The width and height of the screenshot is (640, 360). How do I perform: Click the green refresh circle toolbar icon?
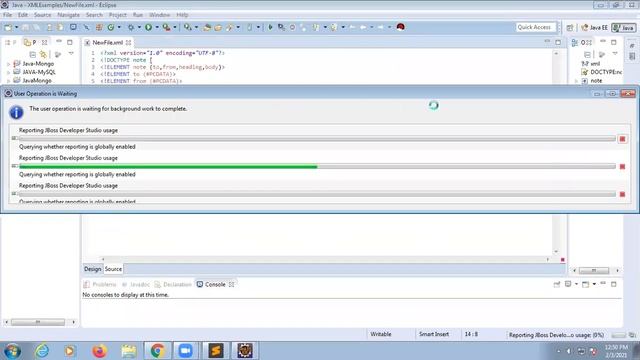[111, 27]
